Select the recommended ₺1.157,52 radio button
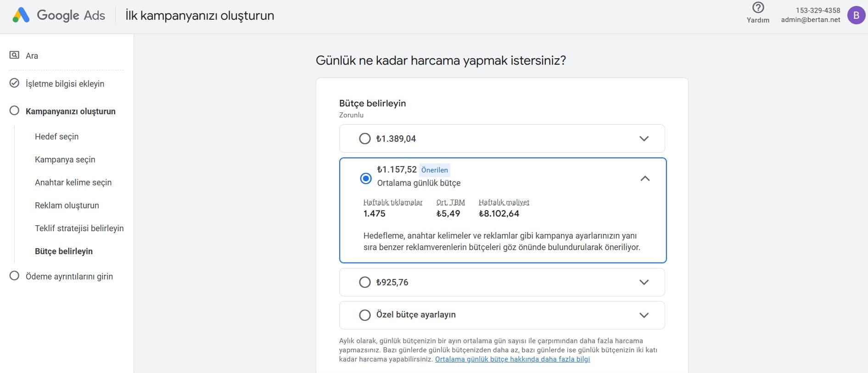This screenshot has width=868, height=373. click(x=366, y=178)
